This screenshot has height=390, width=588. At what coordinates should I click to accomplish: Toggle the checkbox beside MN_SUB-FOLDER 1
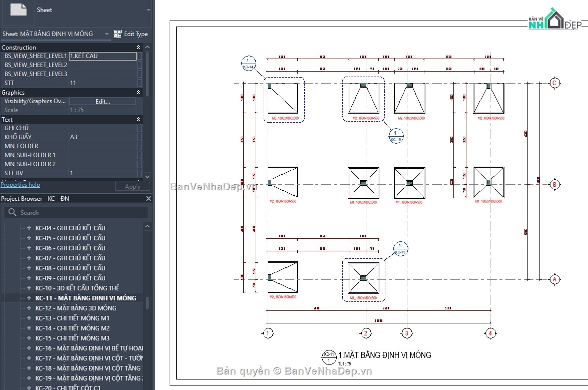[140, 155]
